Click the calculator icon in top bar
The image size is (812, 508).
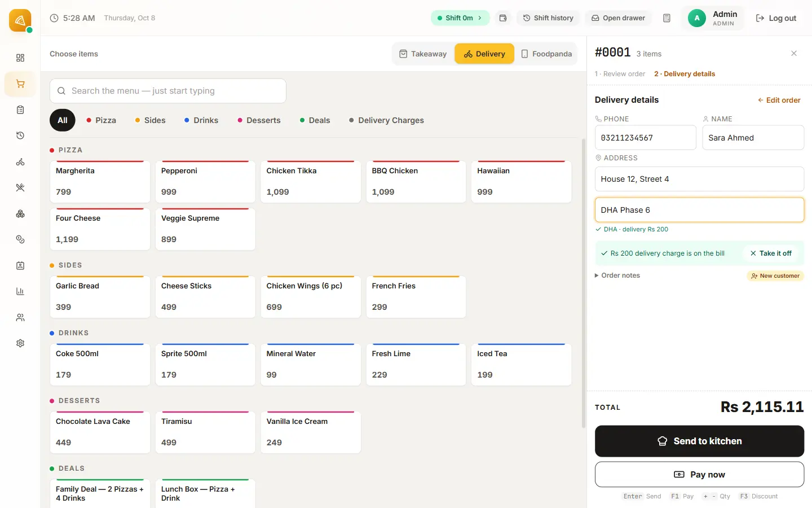click(667, 18)
